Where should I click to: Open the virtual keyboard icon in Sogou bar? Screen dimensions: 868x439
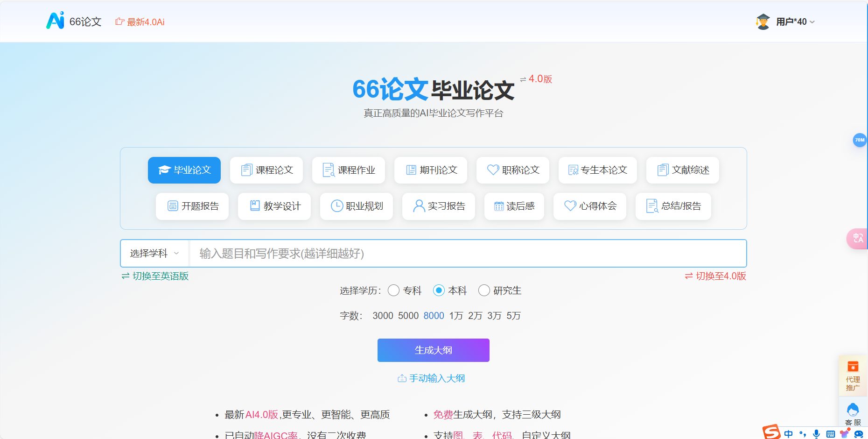point(831,433)
